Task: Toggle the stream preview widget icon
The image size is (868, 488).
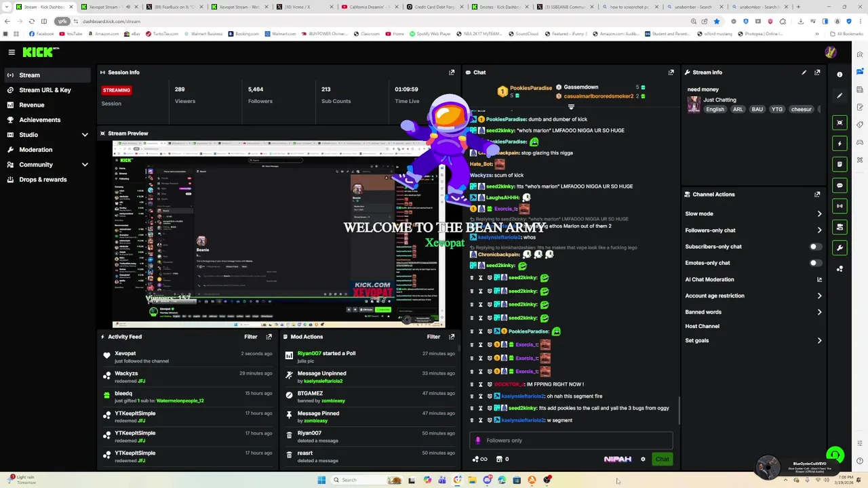Action: [x=840, y=123]
